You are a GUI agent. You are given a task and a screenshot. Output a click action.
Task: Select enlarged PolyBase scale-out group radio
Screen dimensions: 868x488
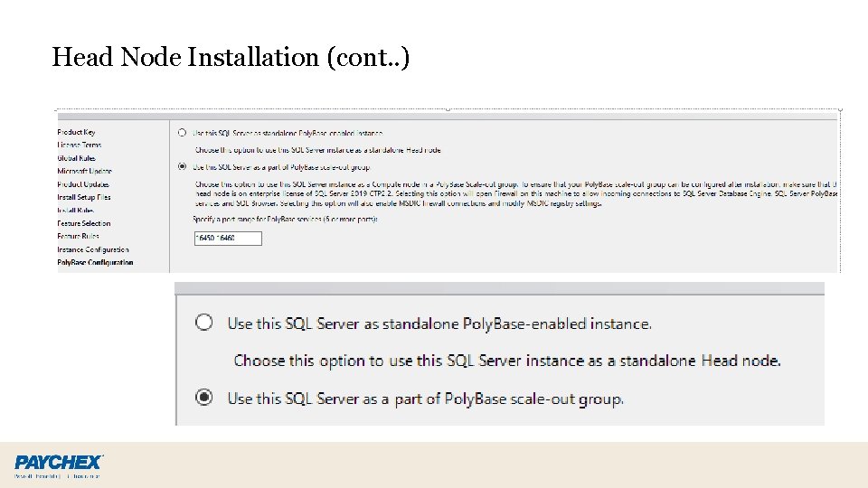click(203, 398)
